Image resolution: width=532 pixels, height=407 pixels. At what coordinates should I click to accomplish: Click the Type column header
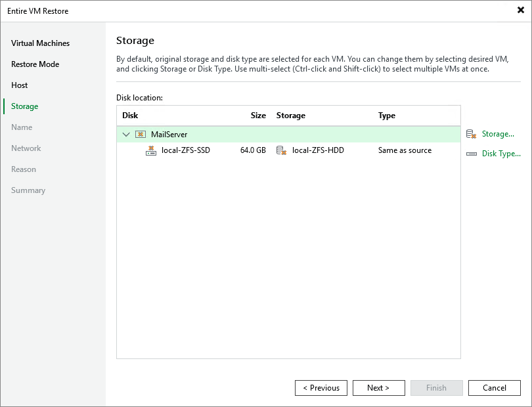click(386, 116)
